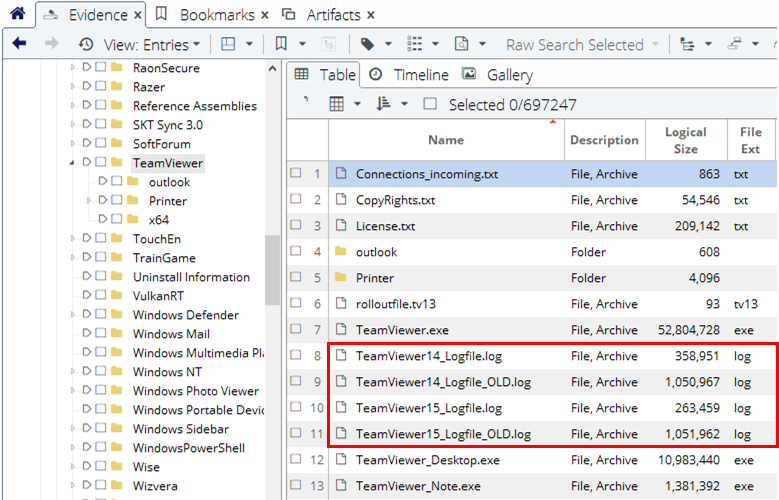Screen dimensions: 779x500
Task: Click the tree scrollbar up arrow
Action: 272,69
